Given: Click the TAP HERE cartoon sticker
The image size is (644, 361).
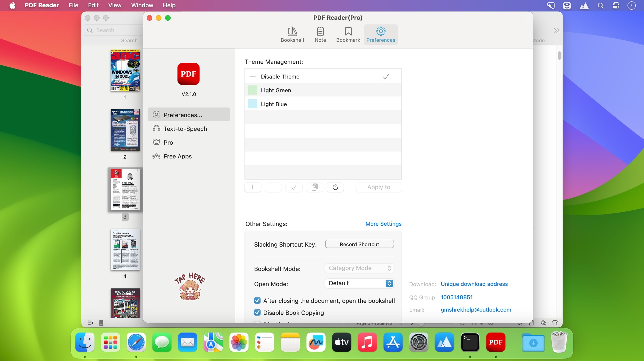Looking at the screenshot, I should point(190,286).
